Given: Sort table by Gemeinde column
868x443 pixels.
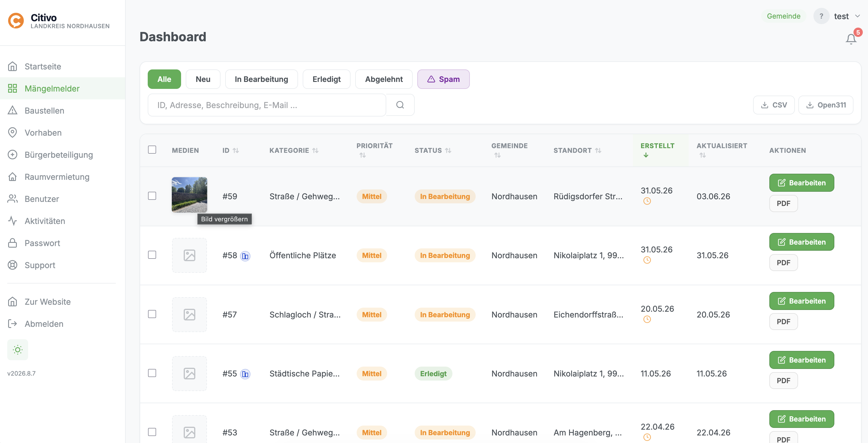Looking at the screenshot, I should pyautogui.click(x=510, y=150).
